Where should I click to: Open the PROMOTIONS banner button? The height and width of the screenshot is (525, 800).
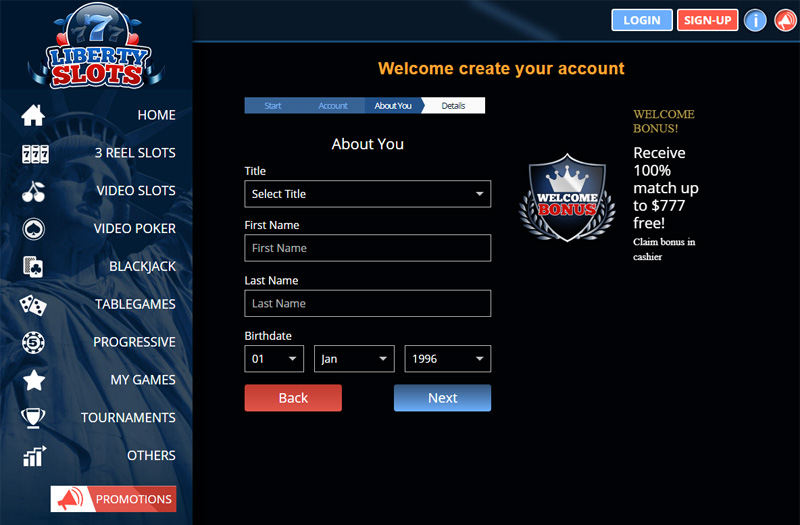(x=113, y=499)
